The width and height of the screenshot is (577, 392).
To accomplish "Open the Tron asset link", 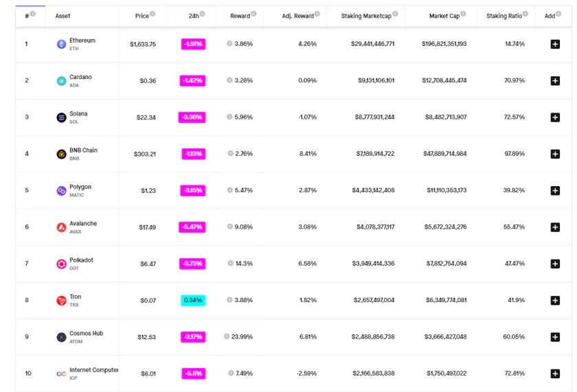I will coord(76,297).
